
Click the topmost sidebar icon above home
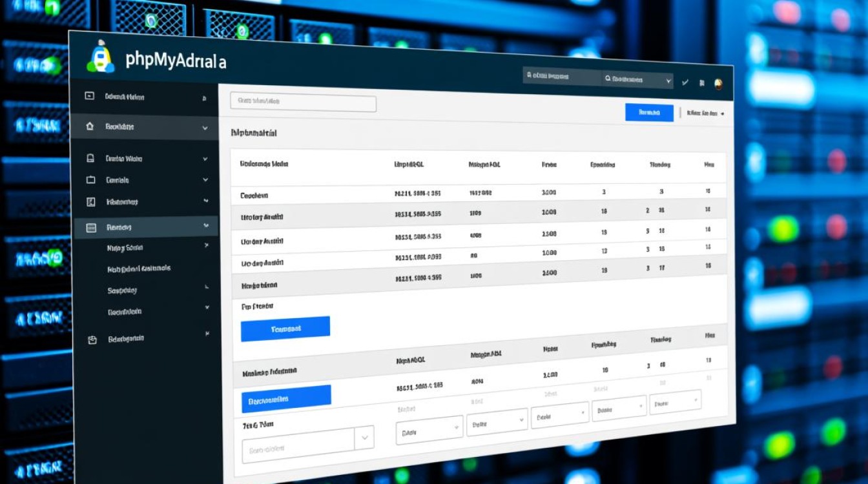tap(90, 96)
